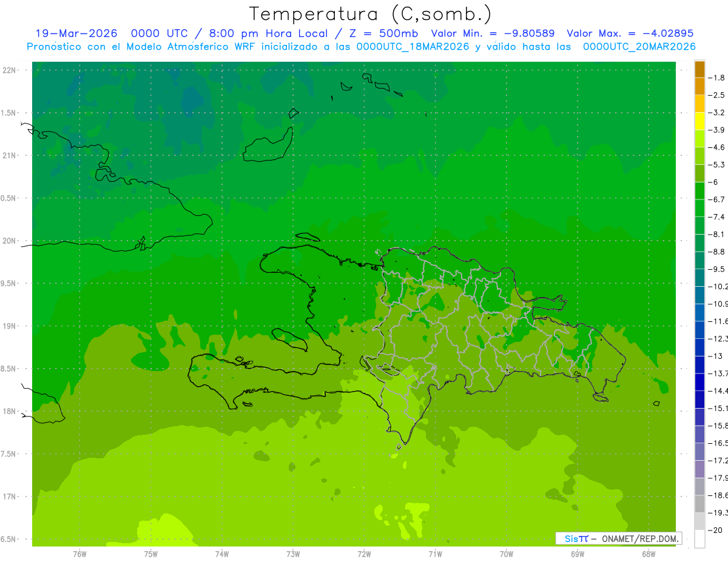Screen dimensions: 728x562
Task: Click the 17N latitude axis label
Action: pyautogui.click(x=9, y=497)
